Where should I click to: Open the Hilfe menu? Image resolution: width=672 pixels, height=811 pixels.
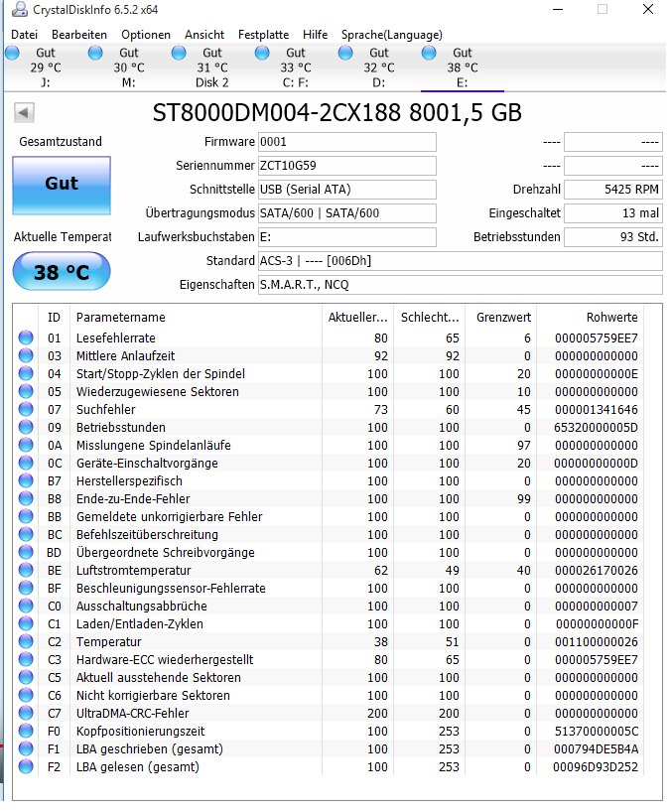pyautogui.click(x=315, y=35)
